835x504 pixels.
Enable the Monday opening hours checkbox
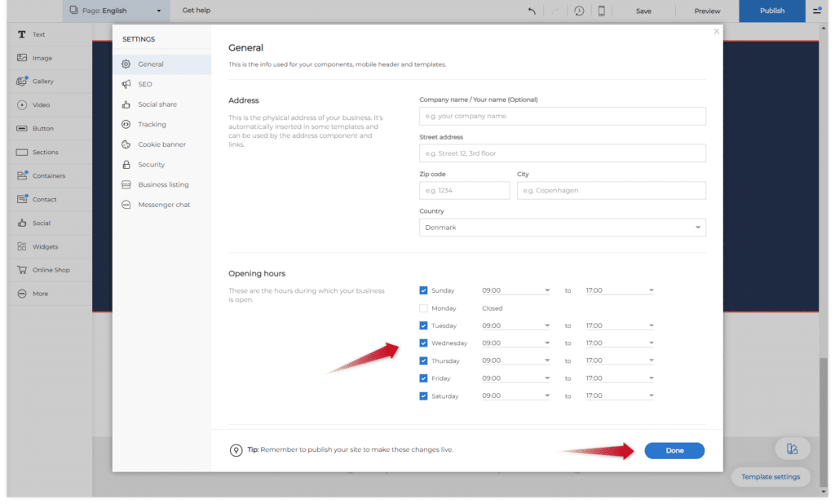(423, 308)
